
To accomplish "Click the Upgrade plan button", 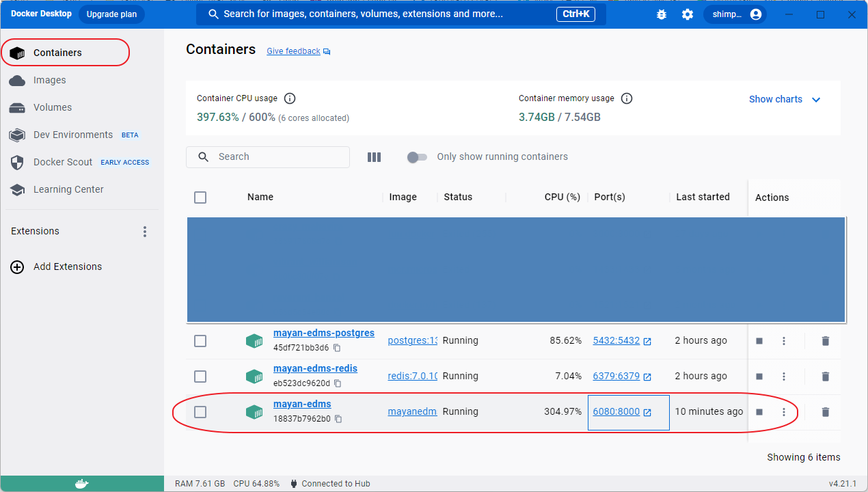I will pyautogui.click(x=111, y=14).
